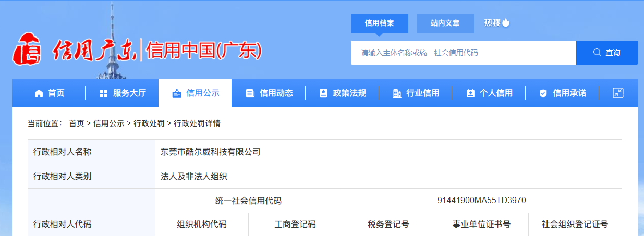Click the person icon beside 个人信用
Image resolution: width=644 pixels, height=236 pixels.
470,93
